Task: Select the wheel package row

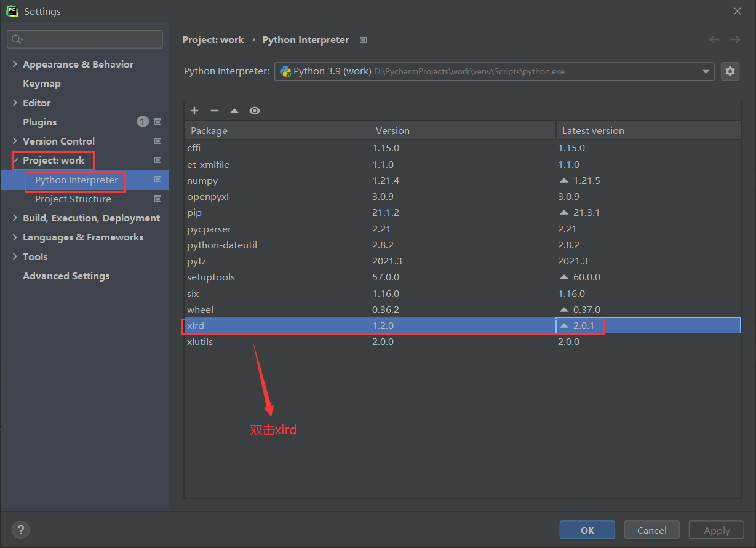Action: [463, 309]
